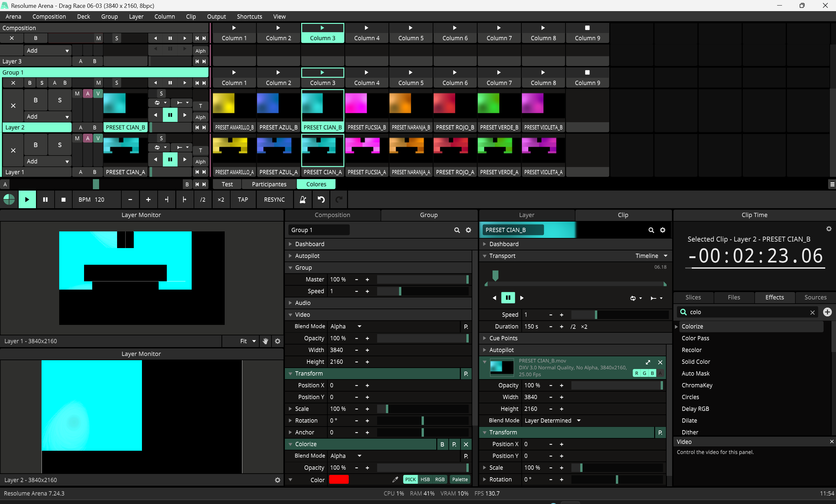836x504 pixels.
Task: Click the undo arrow in the tempo toolbar
Action: pos(321,199)
